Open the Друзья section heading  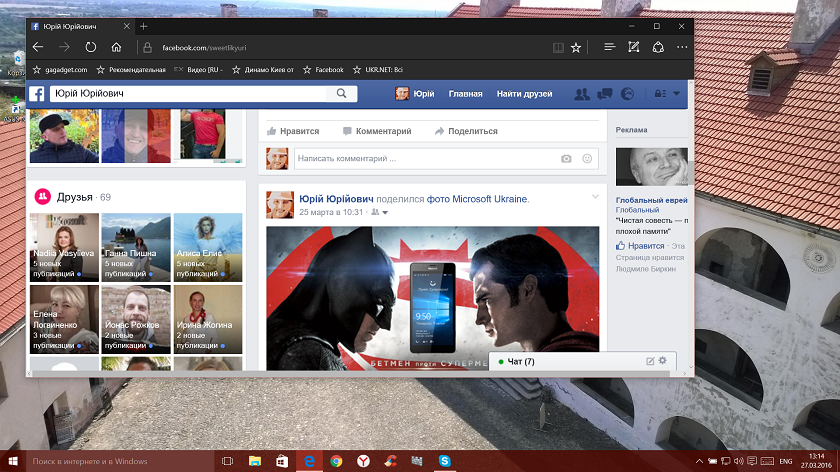[74, 197]
